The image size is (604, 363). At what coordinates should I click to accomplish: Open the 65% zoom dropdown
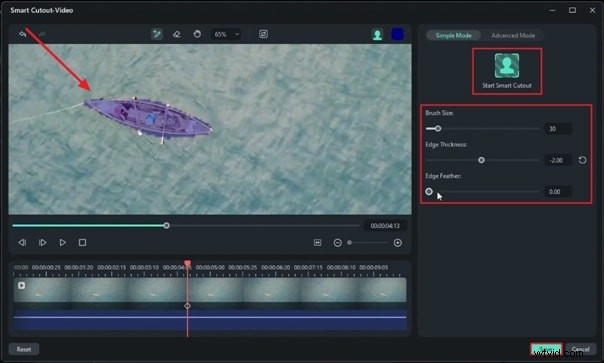pos(226,34)
